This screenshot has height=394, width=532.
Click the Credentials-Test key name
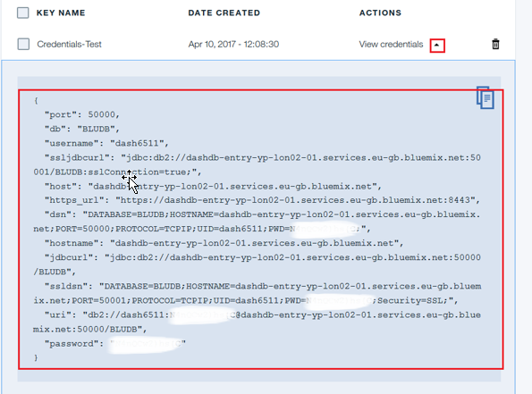click(69, 45)
